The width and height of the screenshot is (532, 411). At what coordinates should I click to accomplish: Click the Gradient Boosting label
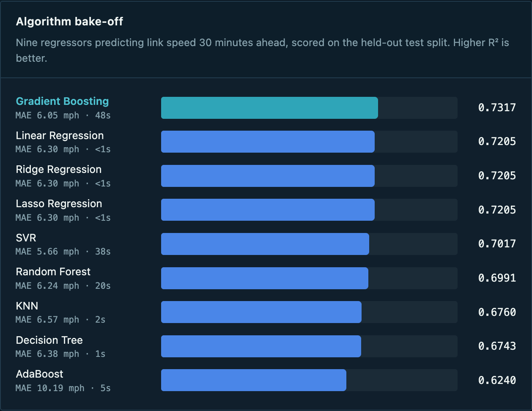coord(62,101)
